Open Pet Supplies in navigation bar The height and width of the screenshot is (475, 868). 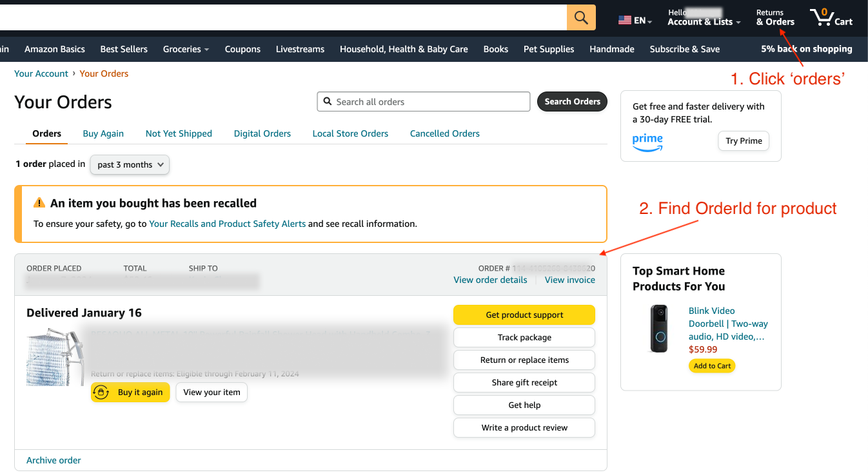point(549,49)
